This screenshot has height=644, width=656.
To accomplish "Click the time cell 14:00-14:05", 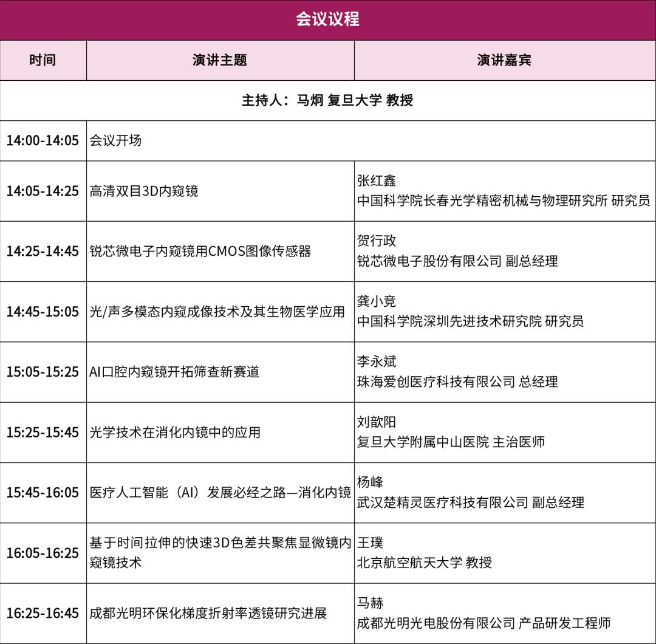I will (x=43, y=140).
